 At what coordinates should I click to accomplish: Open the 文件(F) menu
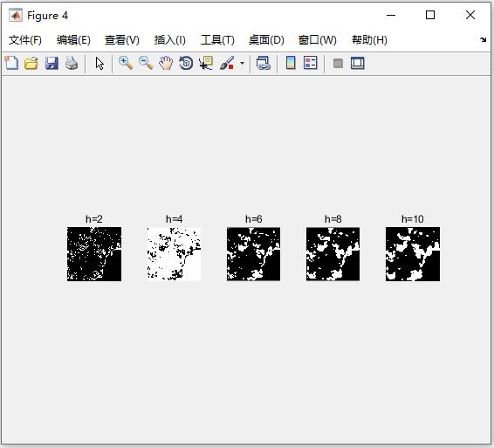[25, 40]
